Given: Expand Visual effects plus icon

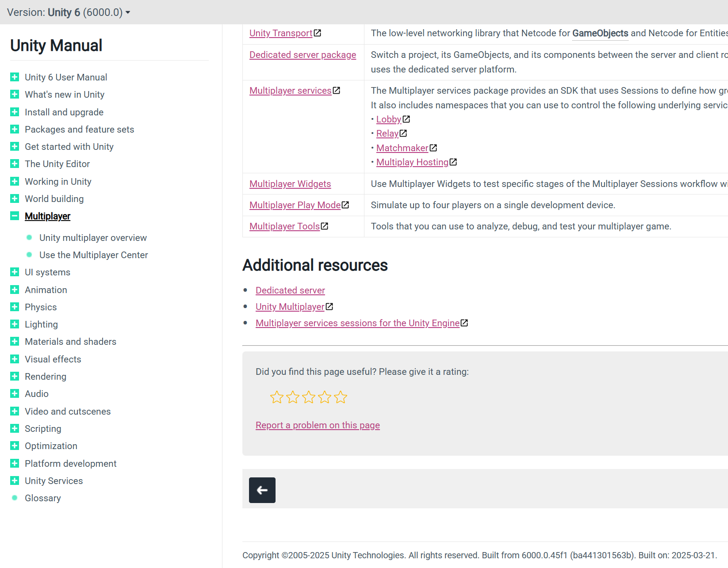Looking at the screenshot, I should pyautogui.click(x=15, y=359).
